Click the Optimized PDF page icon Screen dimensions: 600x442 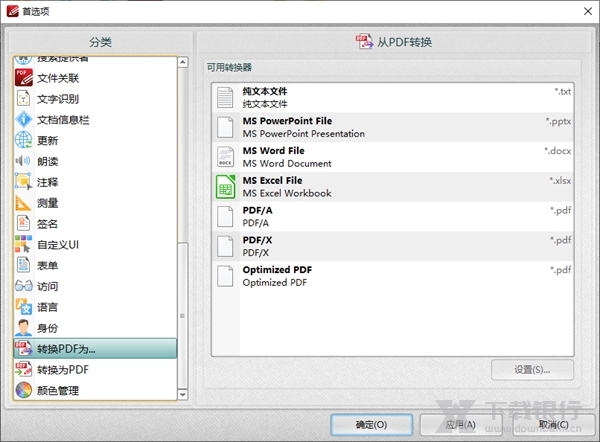(225, 276)
